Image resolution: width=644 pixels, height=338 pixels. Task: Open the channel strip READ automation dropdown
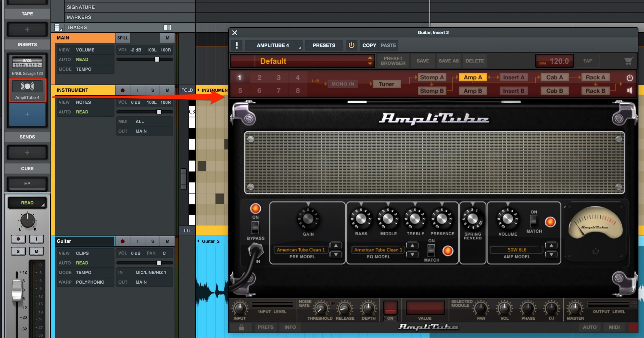pos(27,203)
